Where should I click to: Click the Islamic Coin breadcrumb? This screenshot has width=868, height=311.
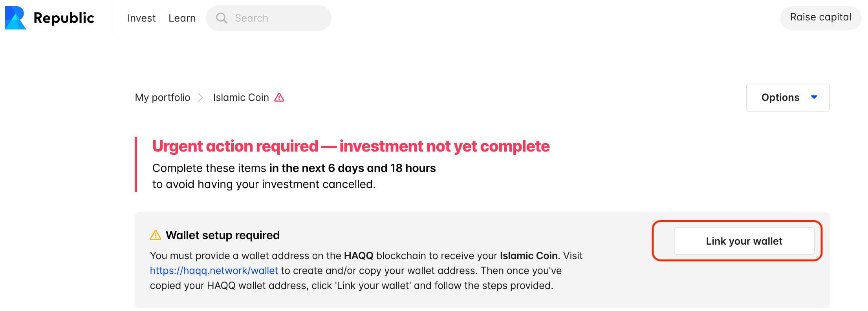click(241, 97)
